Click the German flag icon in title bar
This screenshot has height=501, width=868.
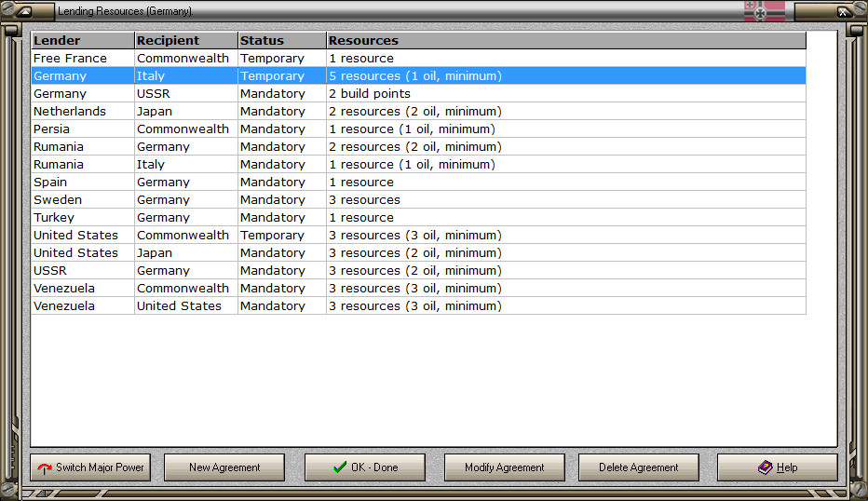[764, 10]
